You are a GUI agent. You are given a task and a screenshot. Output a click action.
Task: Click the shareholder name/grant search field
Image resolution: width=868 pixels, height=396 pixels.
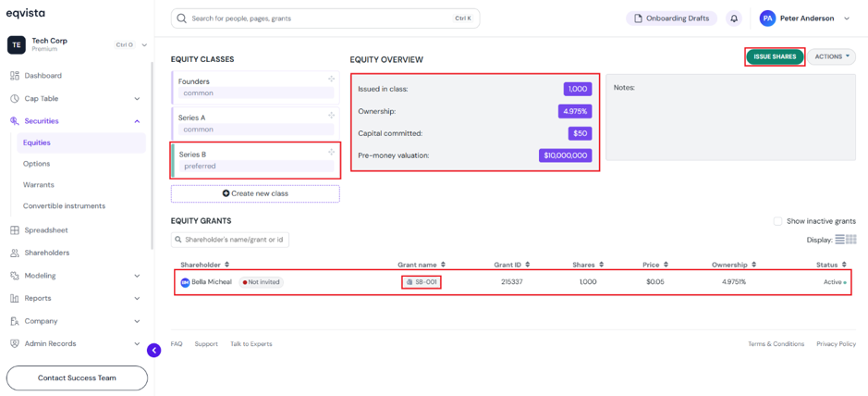(230, 240)
